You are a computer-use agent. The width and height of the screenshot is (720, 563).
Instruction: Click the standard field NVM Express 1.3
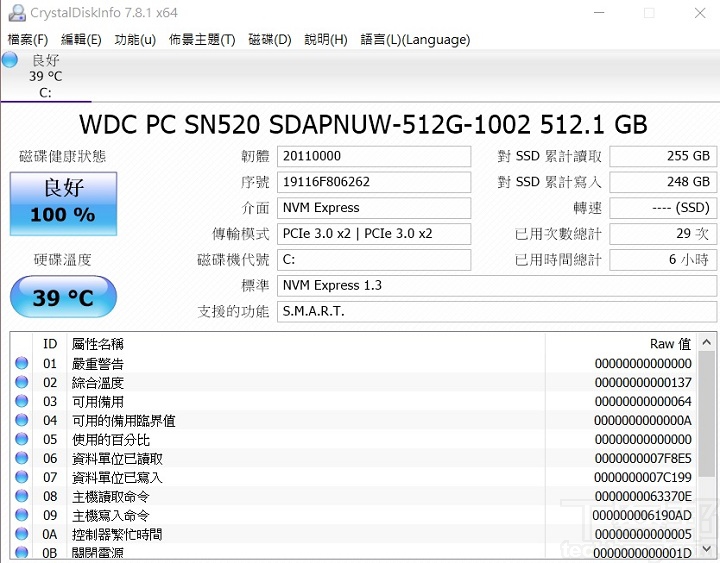tap(497, 285)
